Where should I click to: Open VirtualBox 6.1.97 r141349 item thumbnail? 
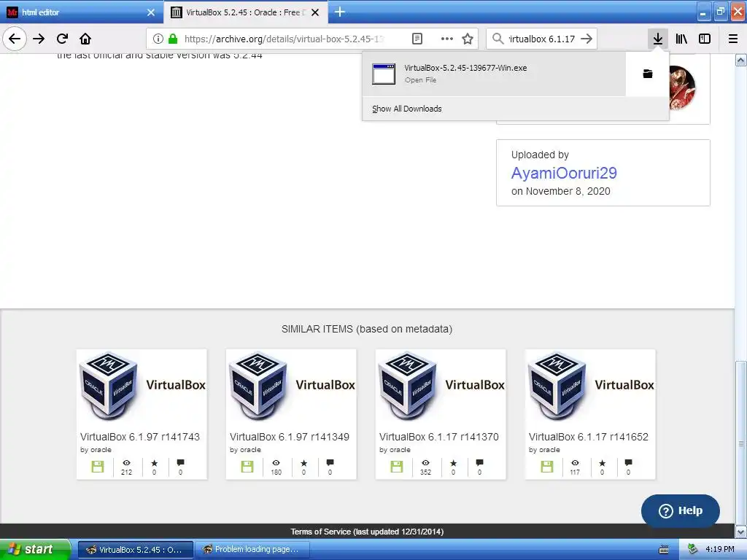[292, 386]
